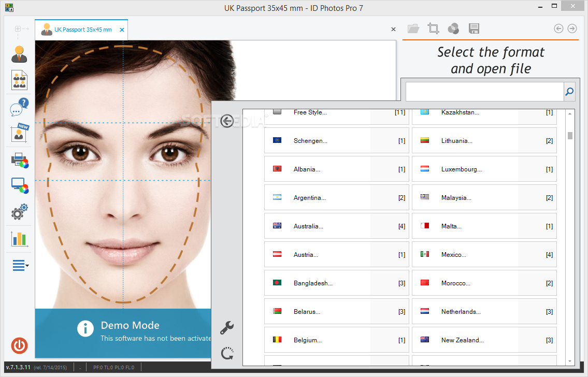Image resolution: width=588 pixels, height=377 pixels.
Task: Select Schengen format entry
Action: [336, 140]
